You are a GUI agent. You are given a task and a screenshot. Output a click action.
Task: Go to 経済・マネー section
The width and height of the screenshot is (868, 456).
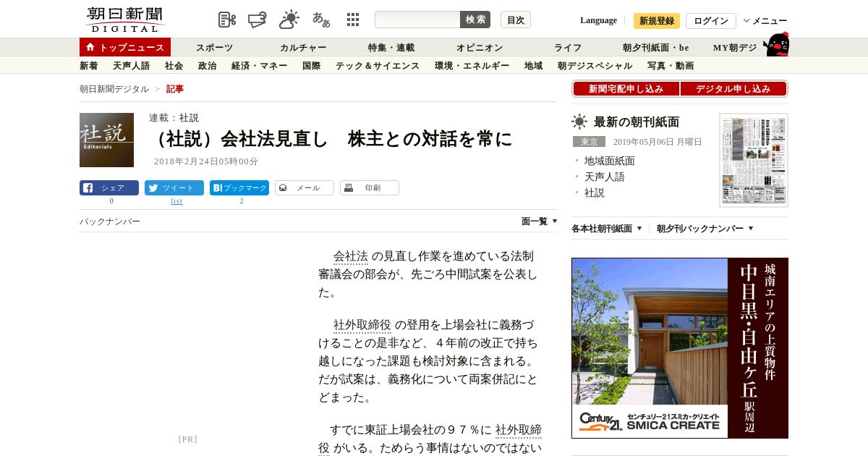pos(260,66)
